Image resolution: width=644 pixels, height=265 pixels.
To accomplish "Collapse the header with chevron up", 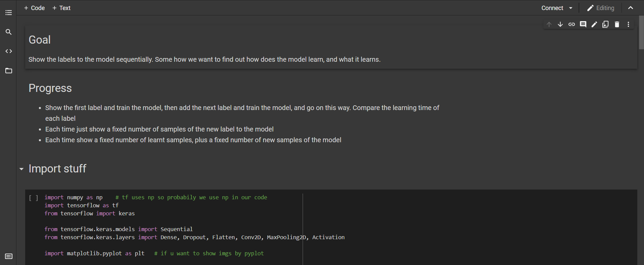I will pos(631,8).
